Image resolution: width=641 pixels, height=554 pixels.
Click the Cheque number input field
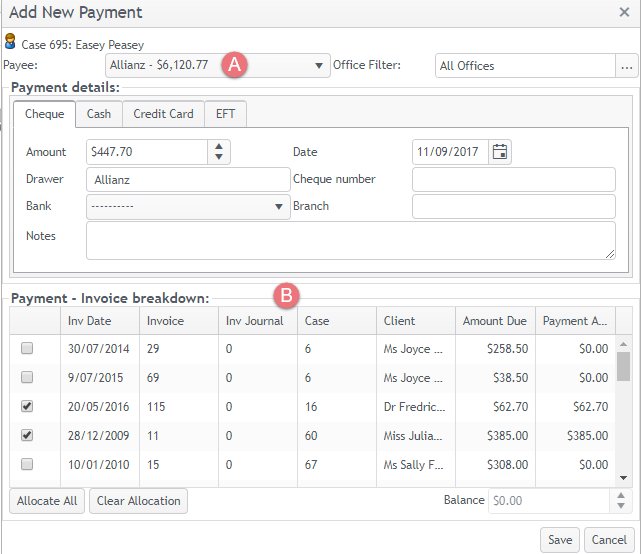pyautogui.click(x=513, y=180)
